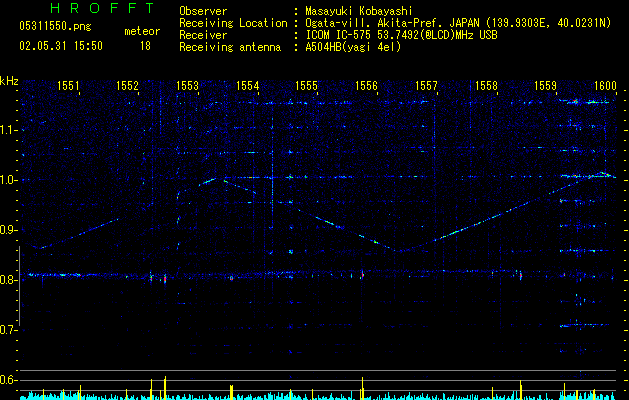
Task: Click the 0.9 frequency axis label
Action: coord(8,230)
